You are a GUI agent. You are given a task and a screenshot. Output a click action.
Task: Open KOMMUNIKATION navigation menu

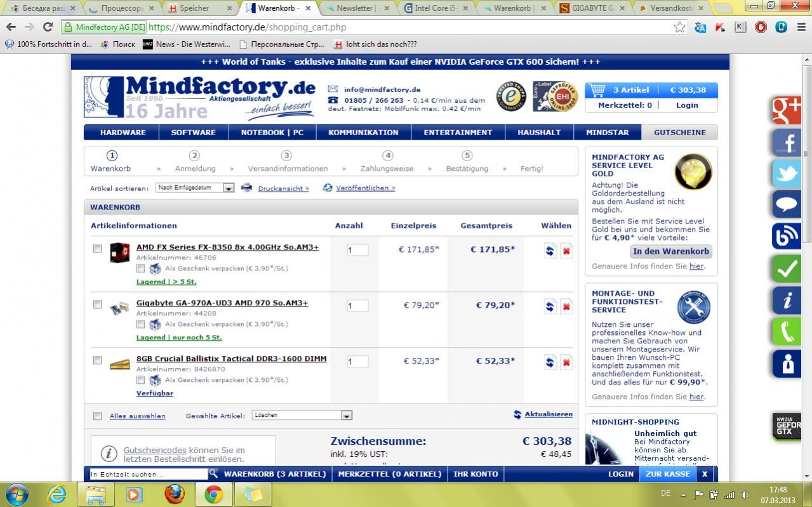(x=363, y=133)
